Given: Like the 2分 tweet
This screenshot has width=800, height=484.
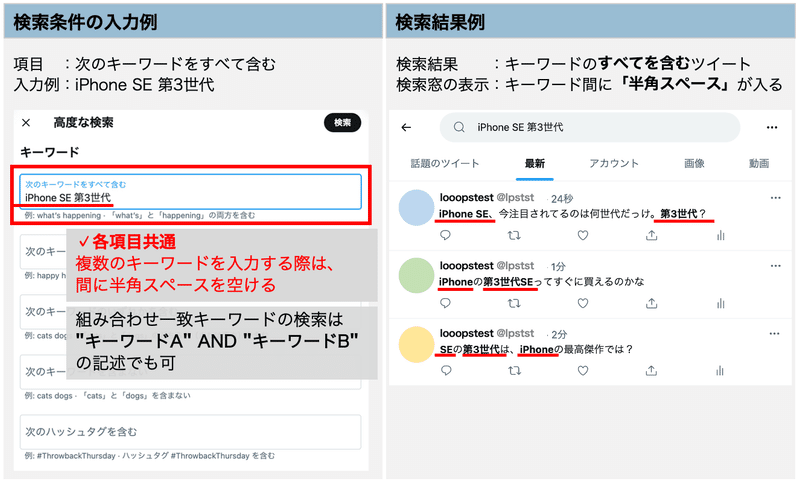Looking at the screenshot, I should (583, 370).
